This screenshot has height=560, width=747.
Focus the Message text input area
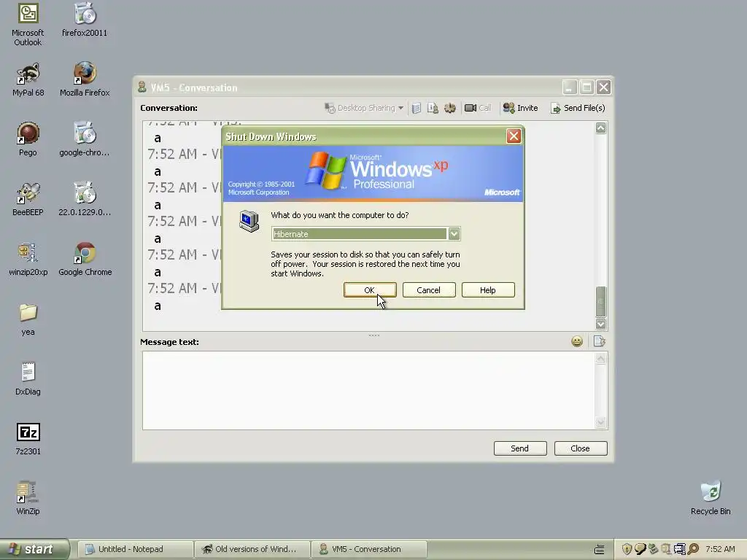point(368,391)
